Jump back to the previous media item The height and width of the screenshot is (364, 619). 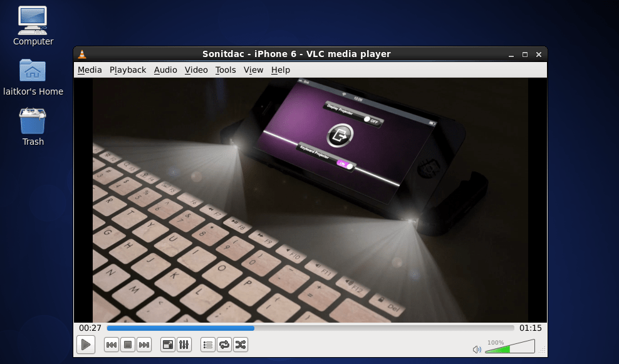[x=111, y=345]
